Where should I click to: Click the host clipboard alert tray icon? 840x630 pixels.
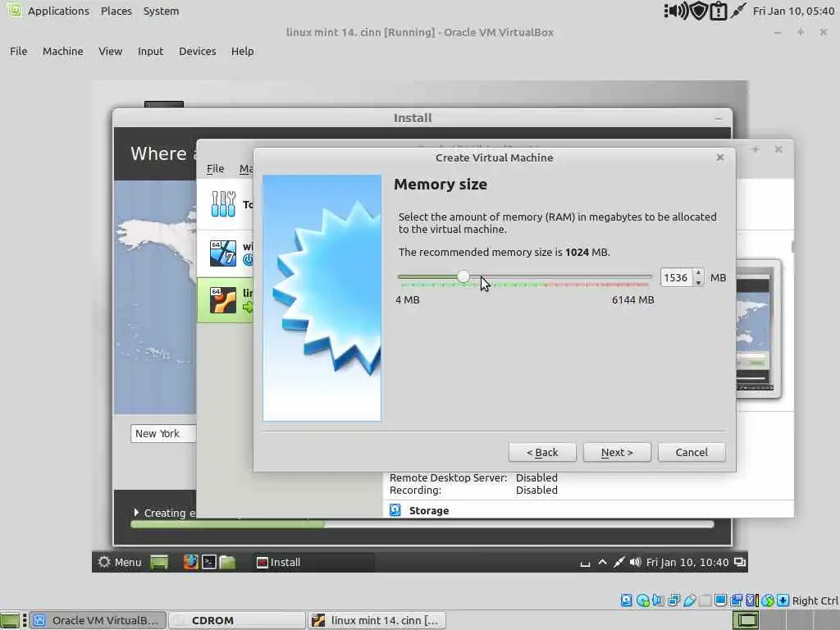coord(718,11)
